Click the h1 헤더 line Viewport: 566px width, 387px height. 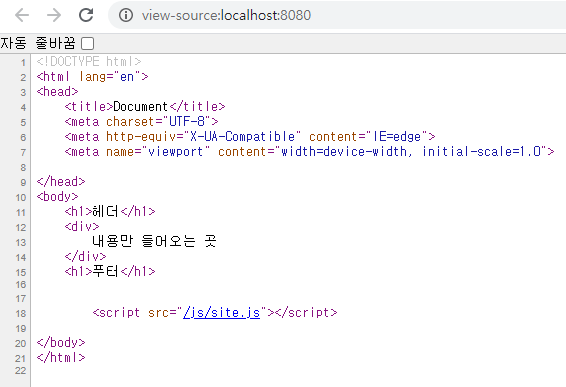point(110,212)
